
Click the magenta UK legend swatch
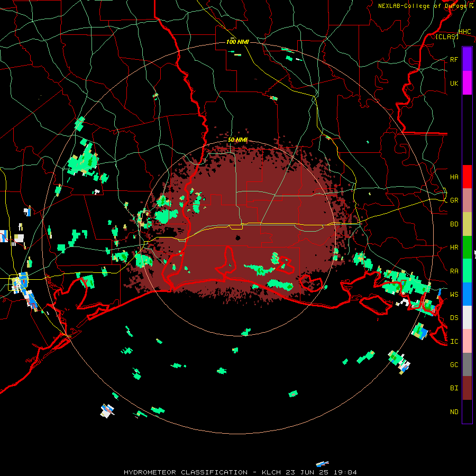(x=467, y=83)
